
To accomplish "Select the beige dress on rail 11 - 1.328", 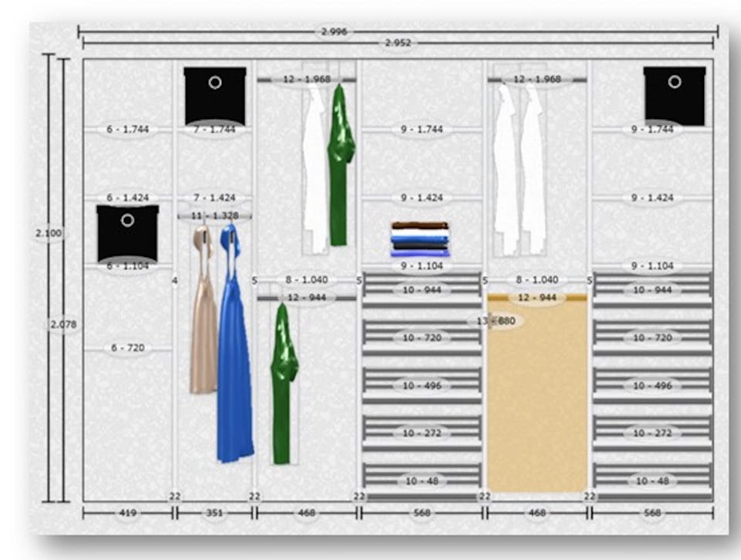I will [204, 310].
